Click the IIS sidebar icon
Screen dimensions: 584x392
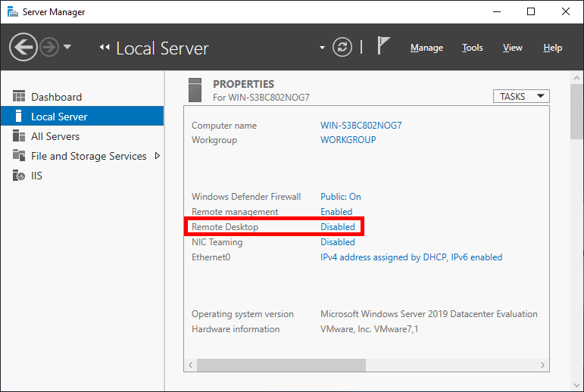pos(19,176)
